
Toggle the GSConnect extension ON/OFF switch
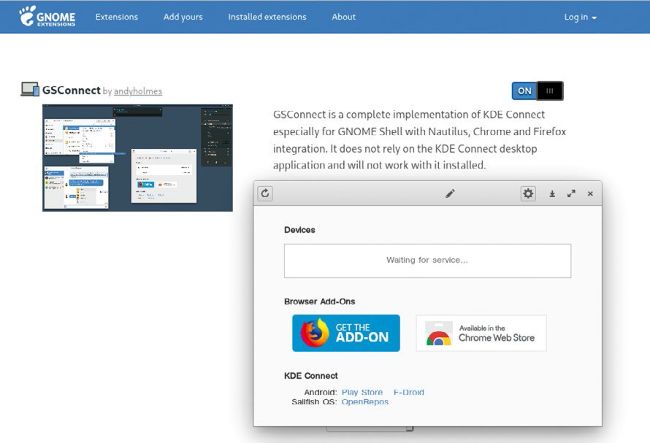pos(537,91)
